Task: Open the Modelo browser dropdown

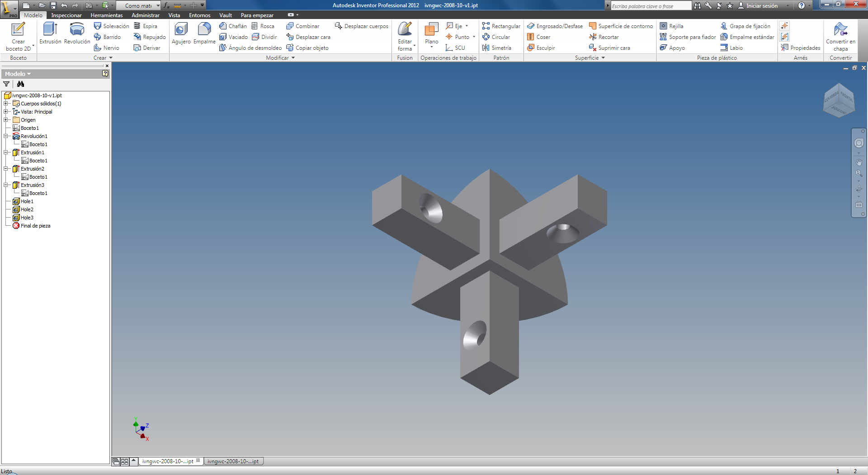Action: (x=18, y=74)
